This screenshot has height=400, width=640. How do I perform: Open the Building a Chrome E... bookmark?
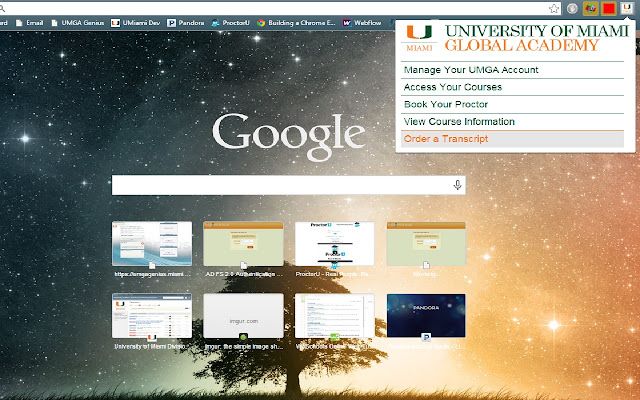pyautogui.click(x=296, y=23)
